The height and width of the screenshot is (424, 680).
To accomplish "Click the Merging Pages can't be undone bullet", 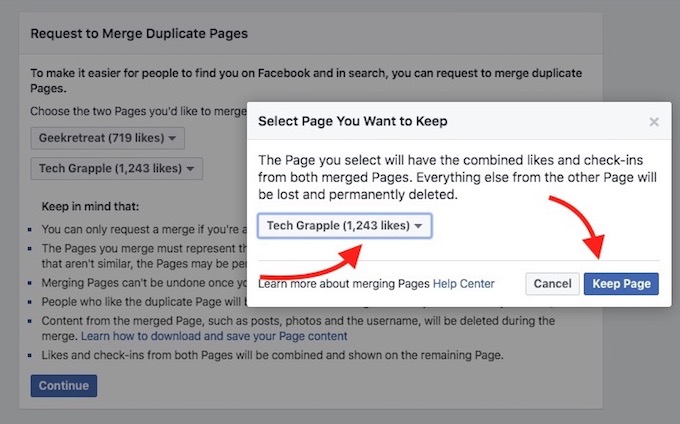I will [144, 283].
